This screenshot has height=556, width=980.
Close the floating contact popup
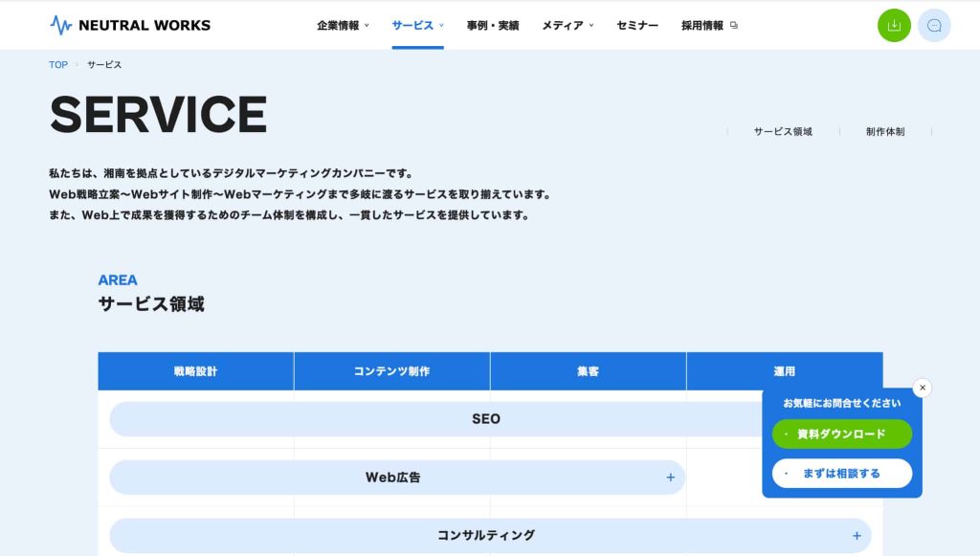point(922,388)
